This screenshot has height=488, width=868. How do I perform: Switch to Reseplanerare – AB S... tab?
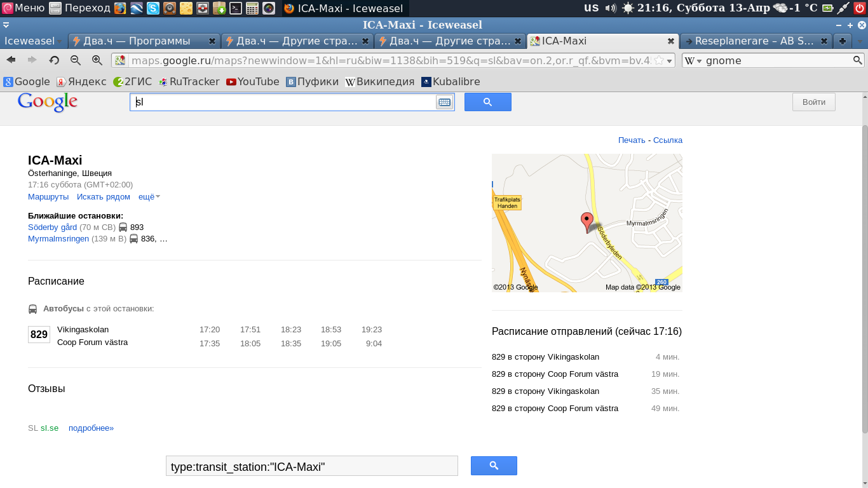[756, 41]
